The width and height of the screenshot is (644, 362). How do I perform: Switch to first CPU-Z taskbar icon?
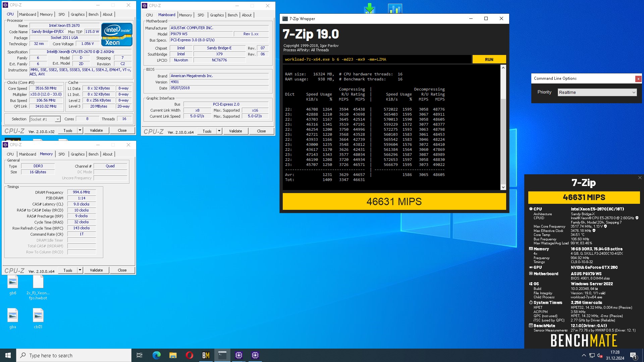click(x=239, y=355)
